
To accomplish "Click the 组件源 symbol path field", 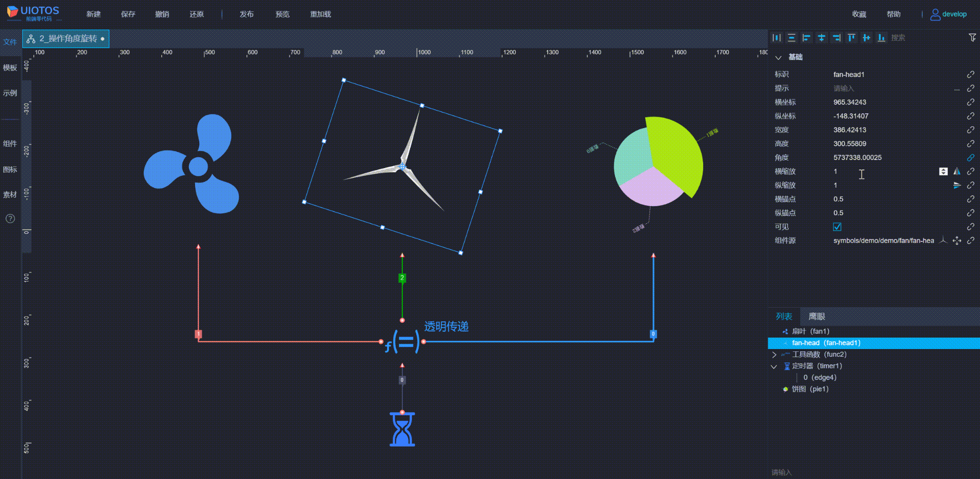I will 884,241.
